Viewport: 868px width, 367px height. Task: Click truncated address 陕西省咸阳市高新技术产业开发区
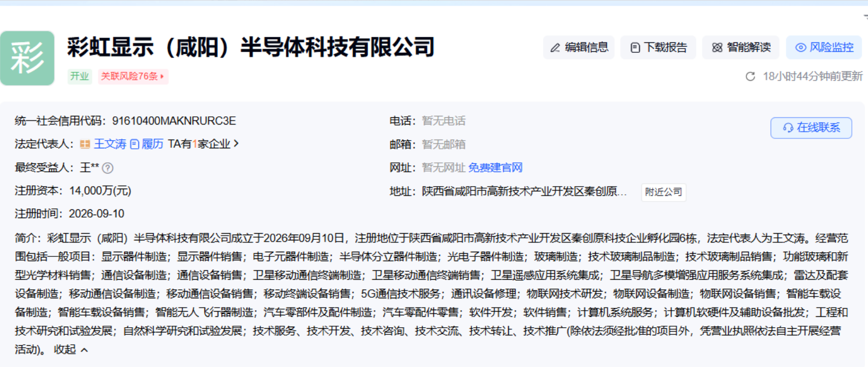tap(524, 191)
